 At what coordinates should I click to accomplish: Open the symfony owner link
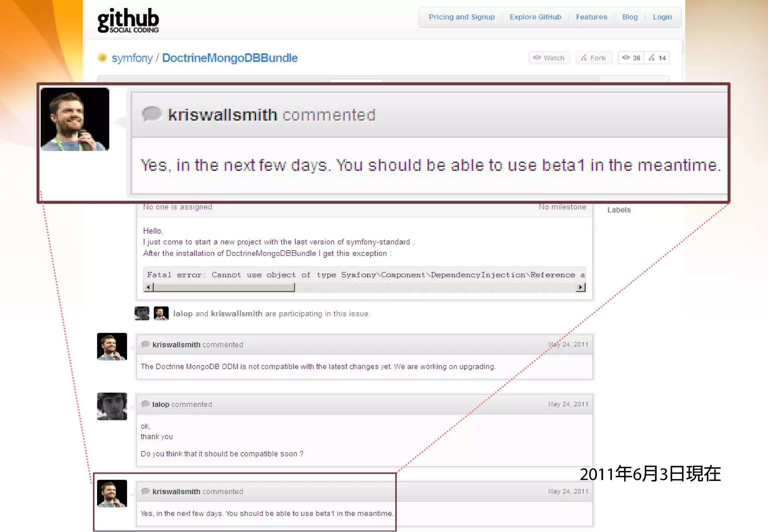[x=132, y=58]
